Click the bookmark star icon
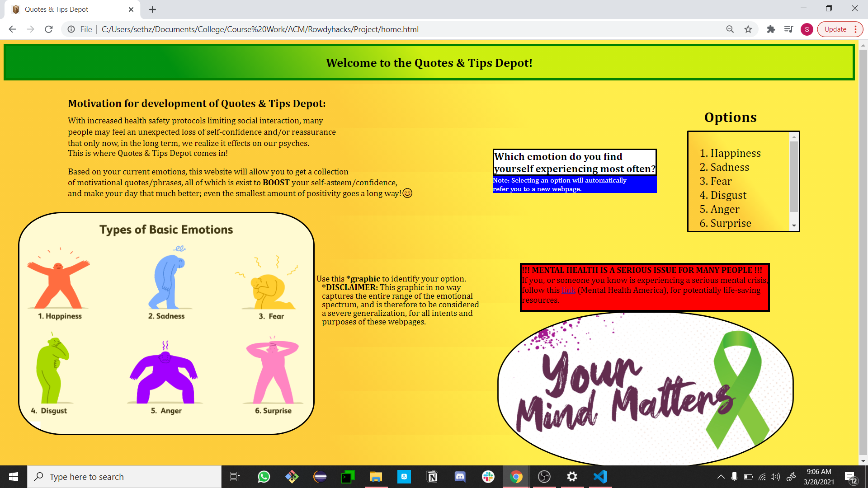The image size is (868, 488). 748,29
